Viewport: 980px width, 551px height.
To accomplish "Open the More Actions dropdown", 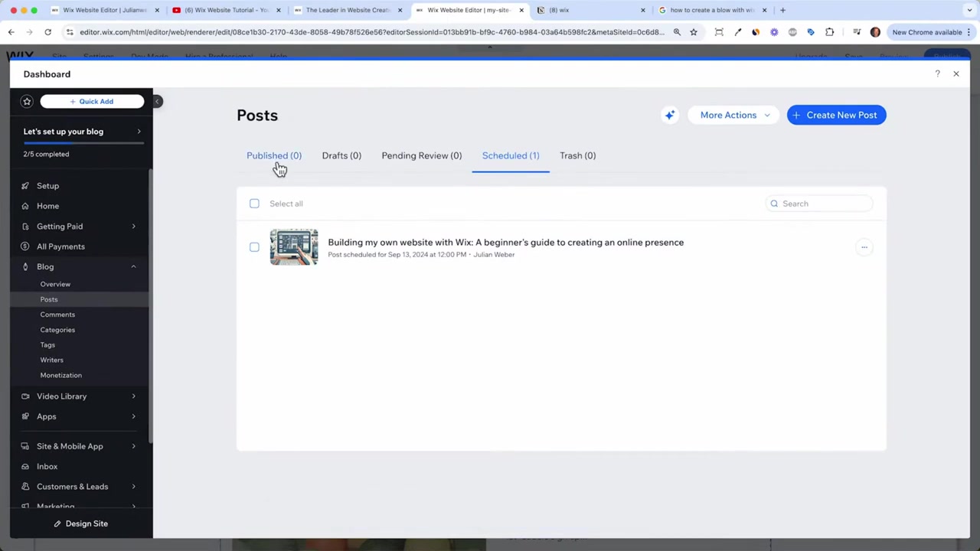I will point(733,115).
